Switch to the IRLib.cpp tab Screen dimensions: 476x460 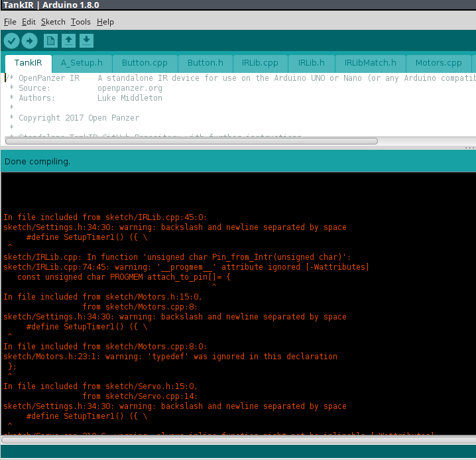(260, 63)
